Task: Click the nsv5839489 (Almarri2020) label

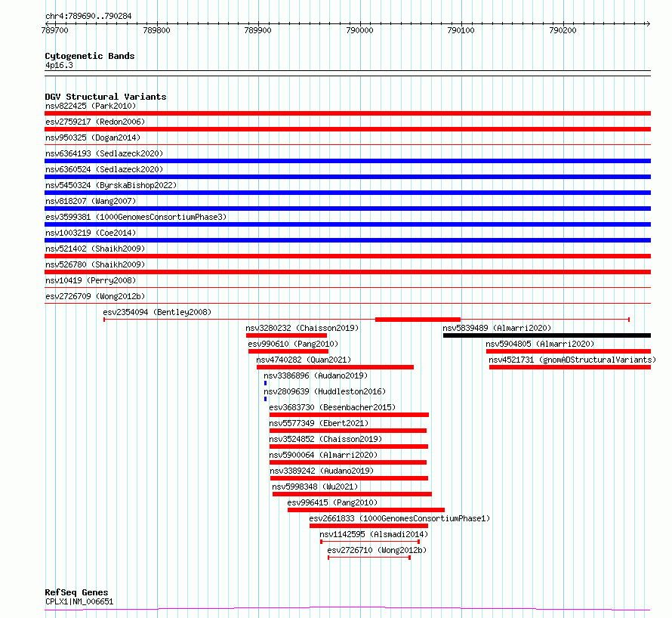Action: pyautogui.click(x=497, y=328)
